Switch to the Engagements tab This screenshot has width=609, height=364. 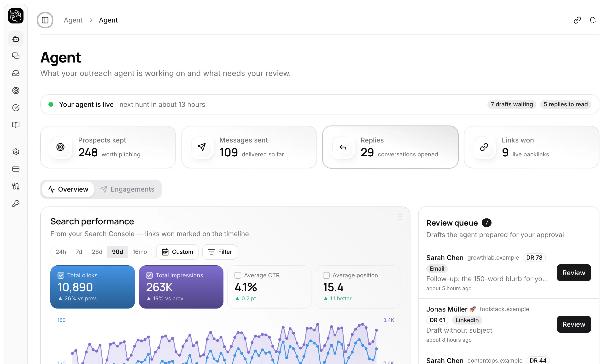(127, 189)
